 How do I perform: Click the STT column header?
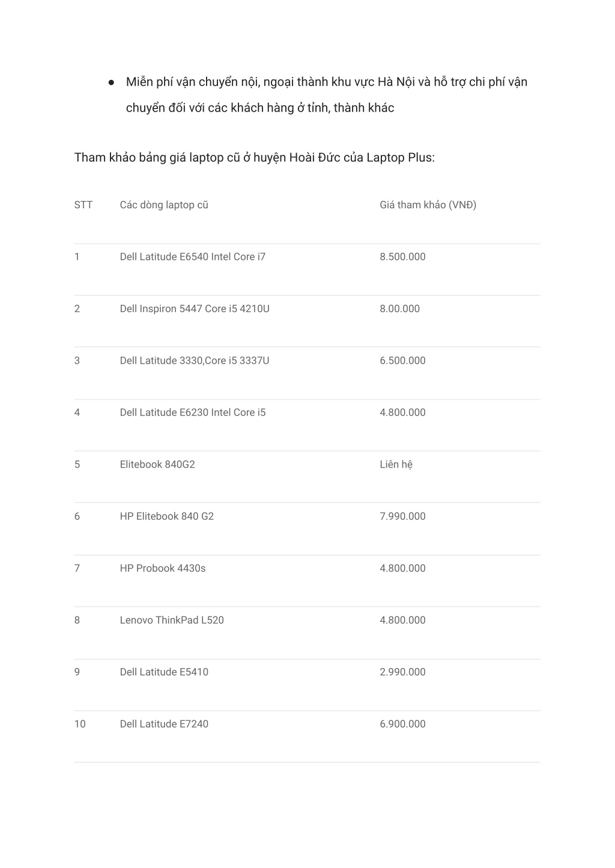[83, 205]
